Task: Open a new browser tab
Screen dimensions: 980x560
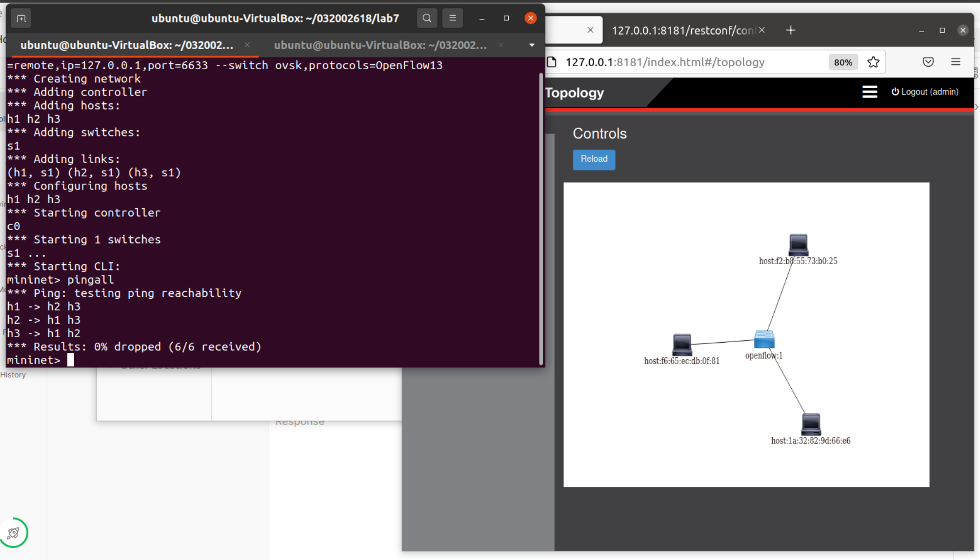Action: [x=791, y=30]
